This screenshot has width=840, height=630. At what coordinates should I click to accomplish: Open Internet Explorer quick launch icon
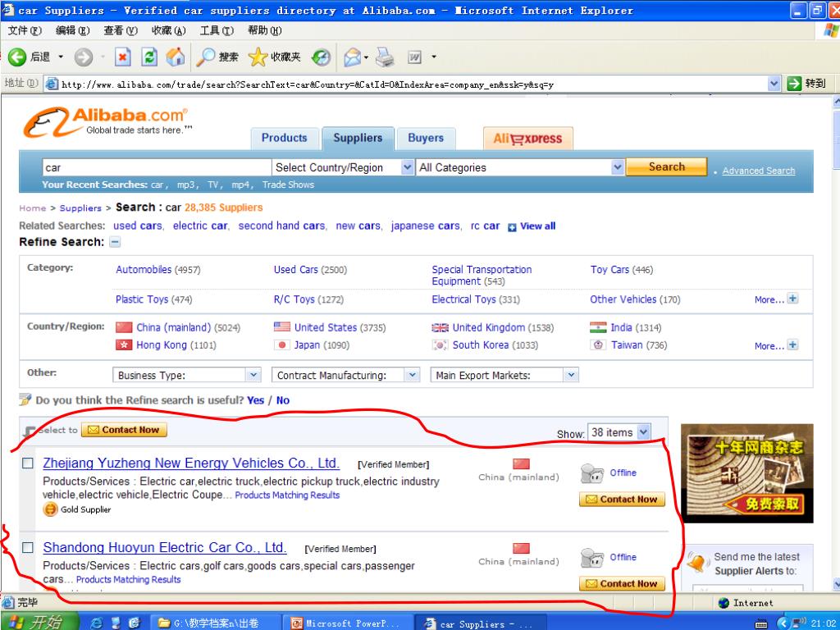click(97, 623)
